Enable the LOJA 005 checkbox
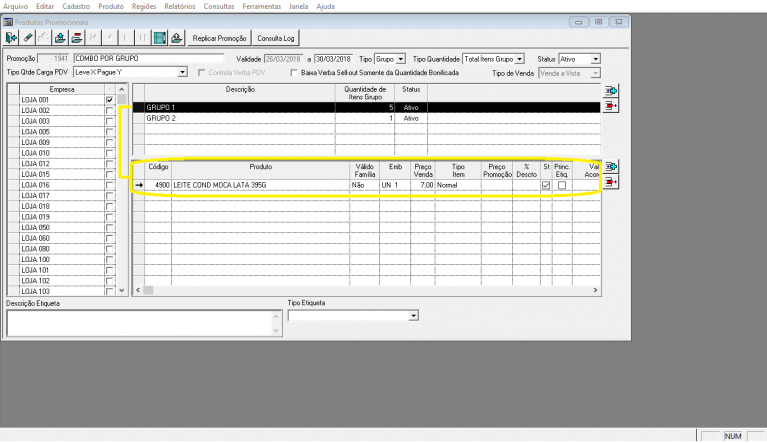 pyautogui.click(x=110, y=132)
